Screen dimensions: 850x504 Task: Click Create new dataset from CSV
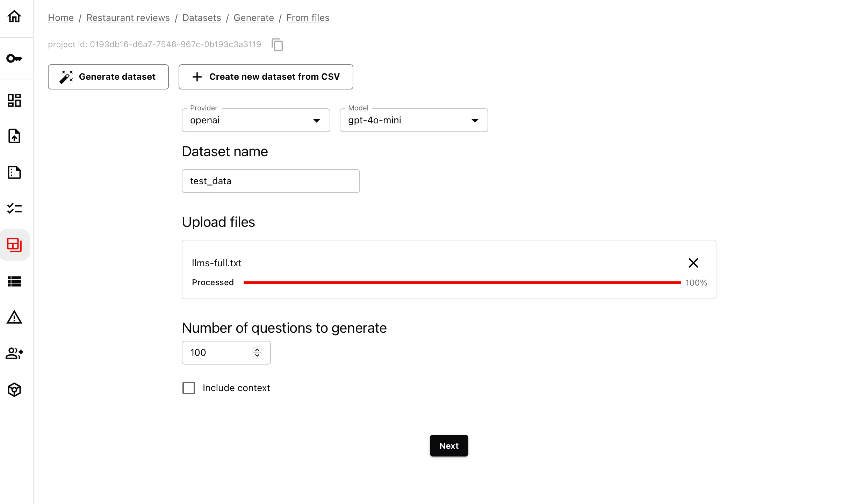click(x=266, y=77)
